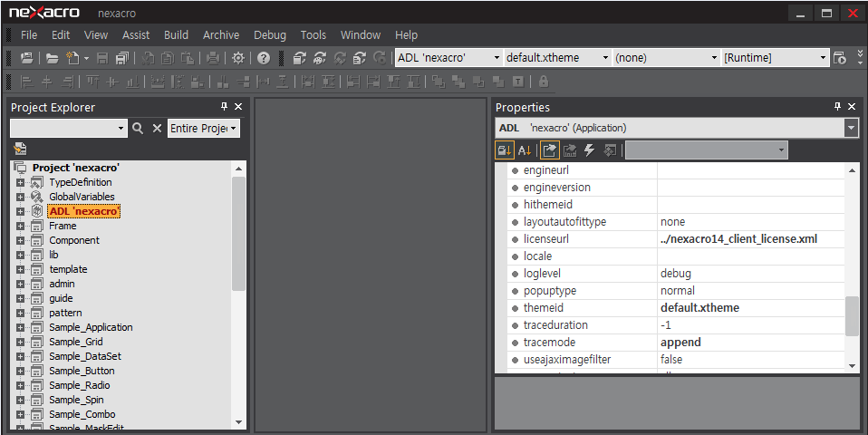Select the Component tree item
This screenshot has height=435, width=868.
point(74,240)
